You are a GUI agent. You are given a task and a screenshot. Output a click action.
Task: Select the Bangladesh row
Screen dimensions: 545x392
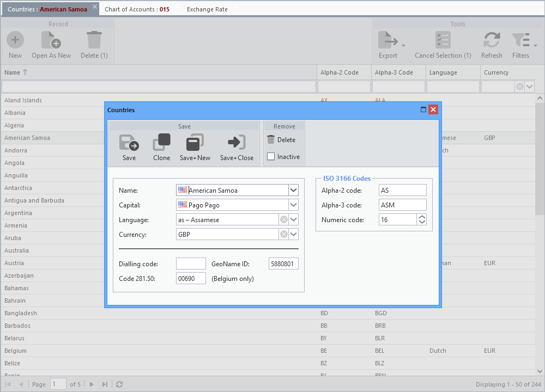coord(268,313)
